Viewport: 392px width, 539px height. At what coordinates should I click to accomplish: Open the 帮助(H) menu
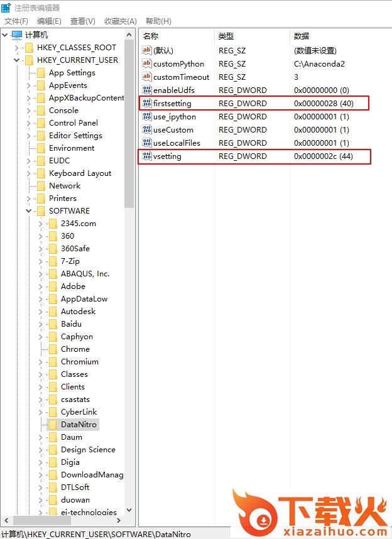(158, 21)
